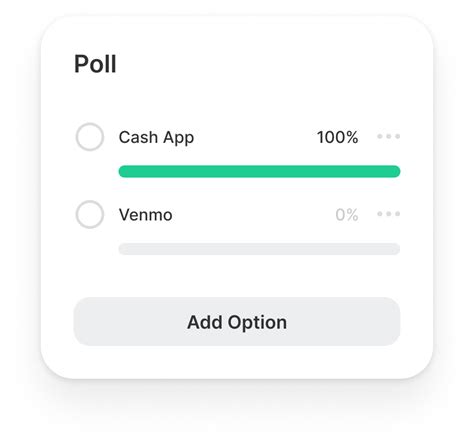Open the three-dot menu for Cash App
The image size is (474, 444).
[389, 136]
